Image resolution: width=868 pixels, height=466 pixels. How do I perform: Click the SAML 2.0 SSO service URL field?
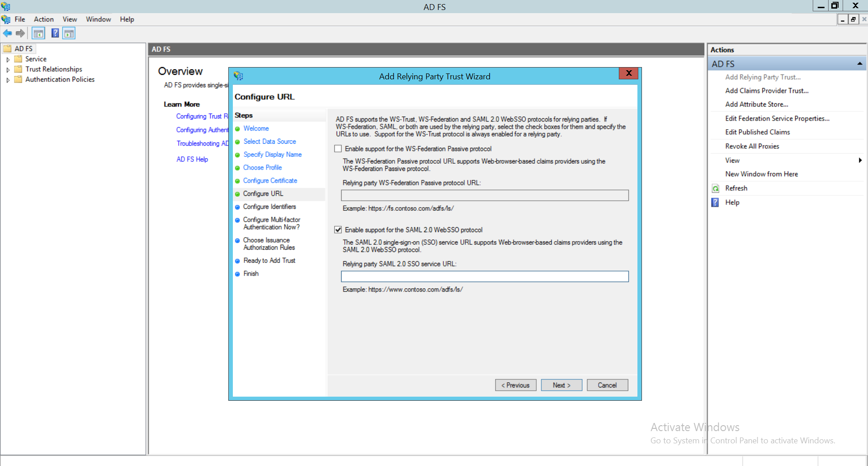tap(484, 276)
